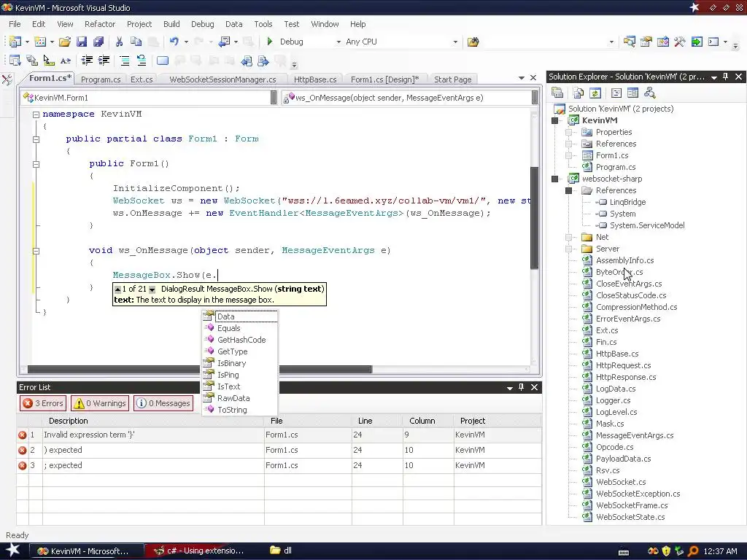
Task: Click the code editor vertical scrollbar thumb
Action: [535, 217]
